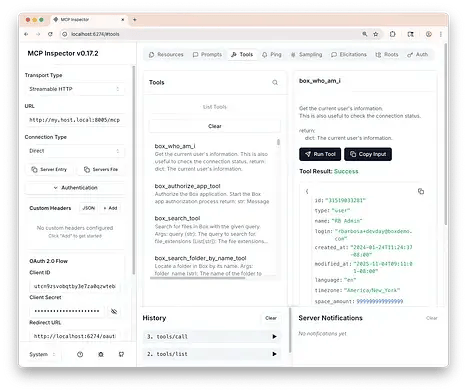Click the Success tool result status
This screenshot has height=392, width=467.
tap(346, 171)
